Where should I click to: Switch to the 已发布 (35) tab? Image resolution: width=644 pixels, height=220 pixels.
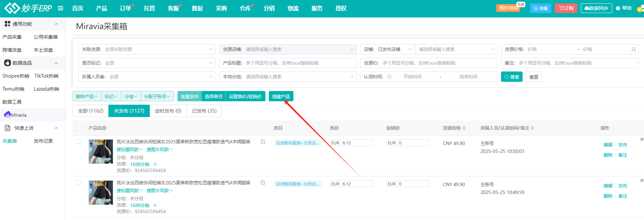204,111
